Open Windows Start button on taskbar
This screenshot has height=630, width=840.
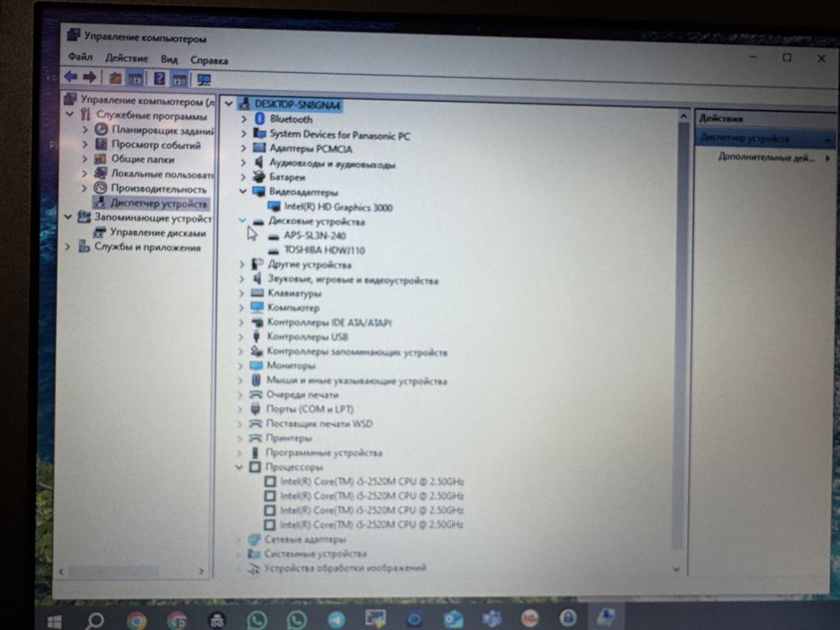(x=54, y=621)
